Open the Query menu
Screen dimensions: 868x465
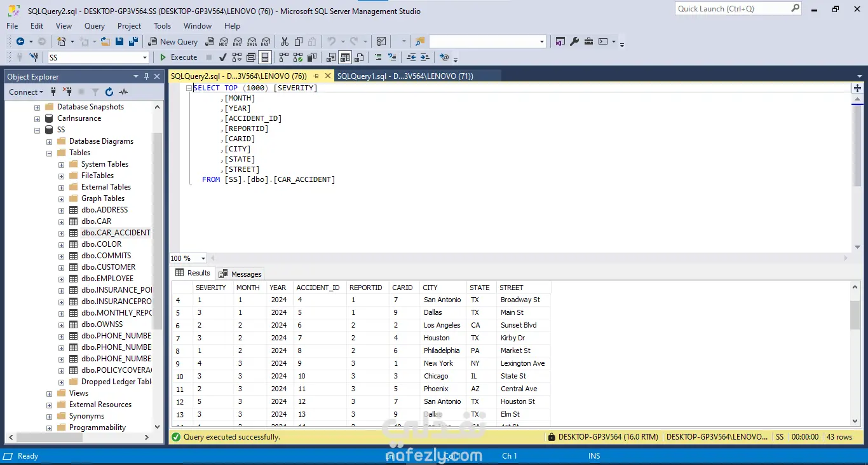point(95,26)
